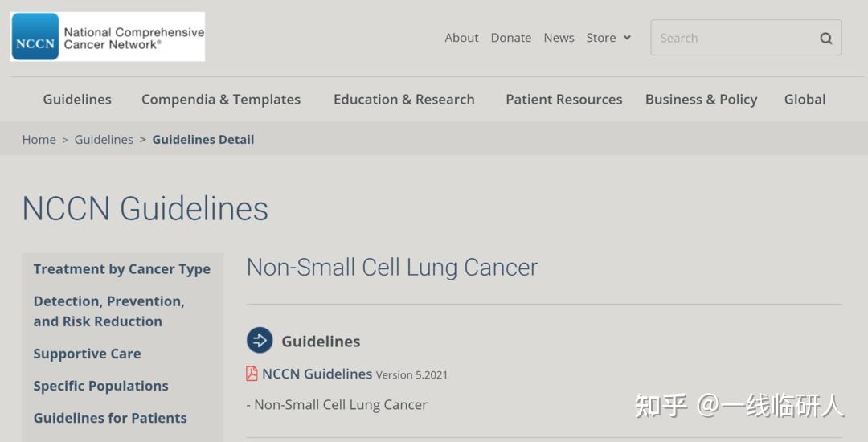868x442 pixels.
Task: Click the About link
Action: [x=461, y=38]
